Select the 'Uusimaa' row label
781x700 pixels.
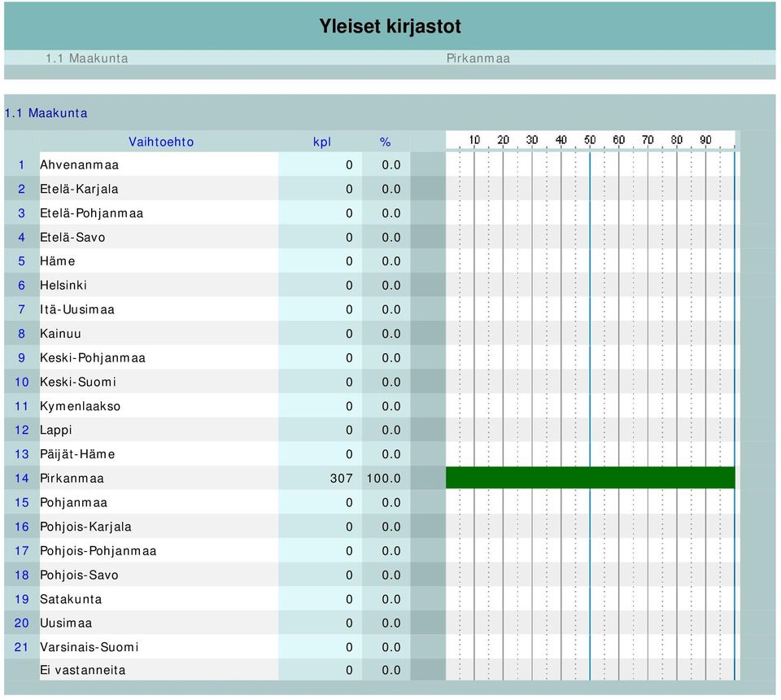66,623
